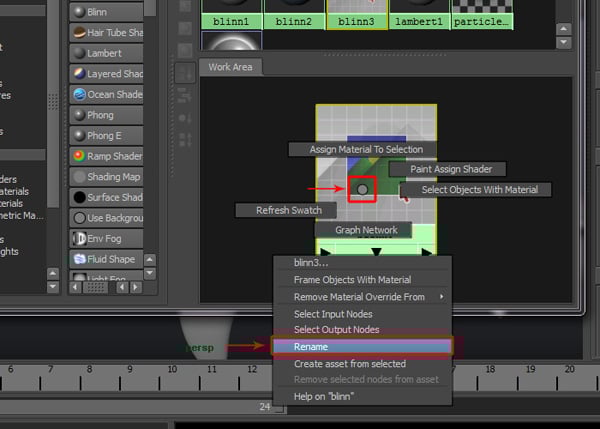Choose the Ocean Shader icon
The image size is (600, 429).
[80, 94]
